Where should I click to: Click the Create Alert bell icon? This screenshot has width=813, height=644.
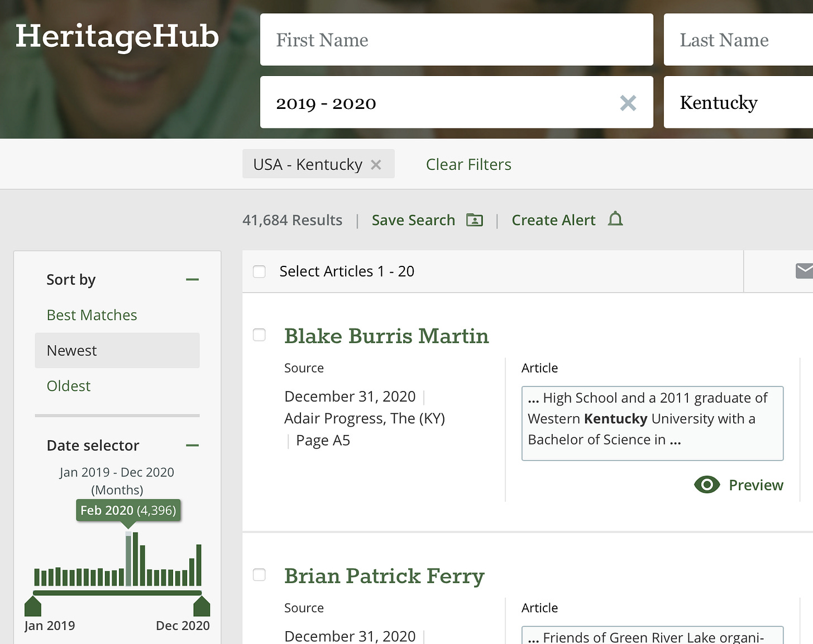pos(615,219)
